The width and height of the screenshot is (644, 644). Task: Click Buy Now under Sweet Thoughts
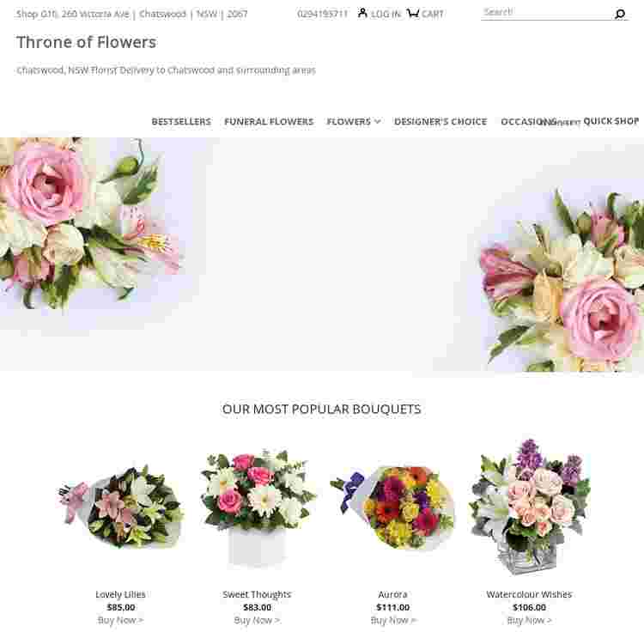(257, 620)
